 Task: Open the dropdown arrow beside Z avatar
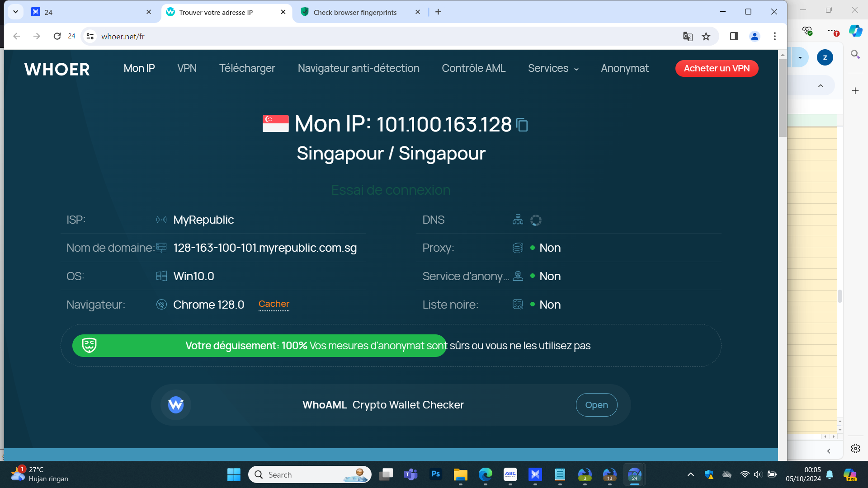800,57
